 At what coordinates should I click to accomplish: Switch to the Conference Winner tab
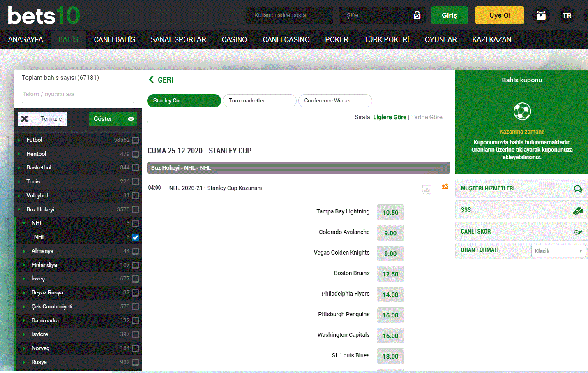335,101
